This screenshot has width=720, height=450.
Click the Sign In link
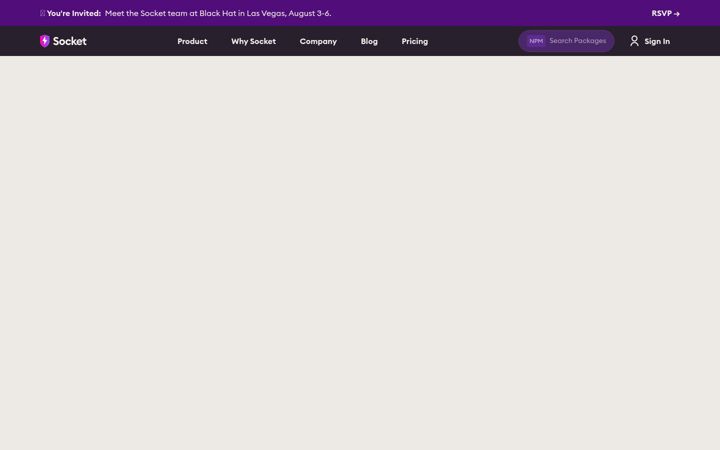(657, 41)
